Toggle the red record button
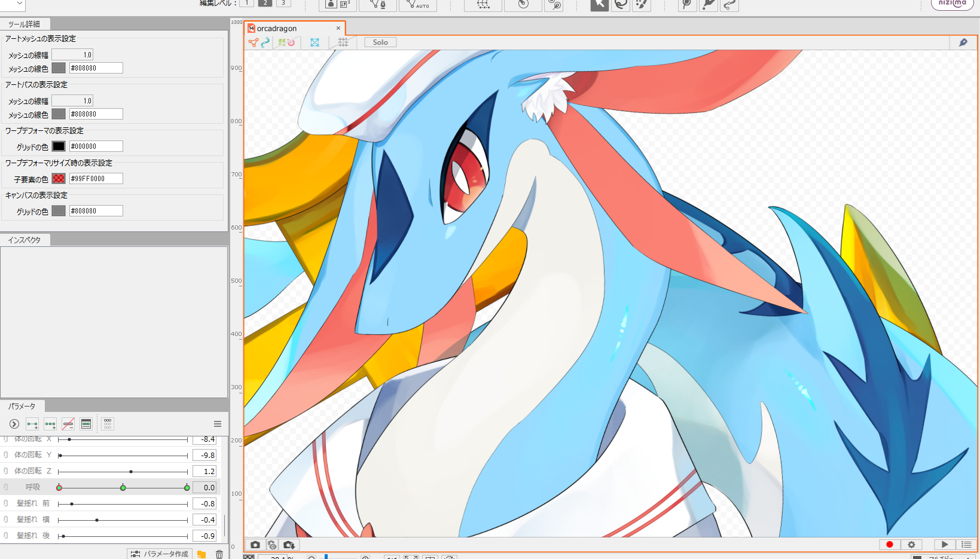 [890, 545]
